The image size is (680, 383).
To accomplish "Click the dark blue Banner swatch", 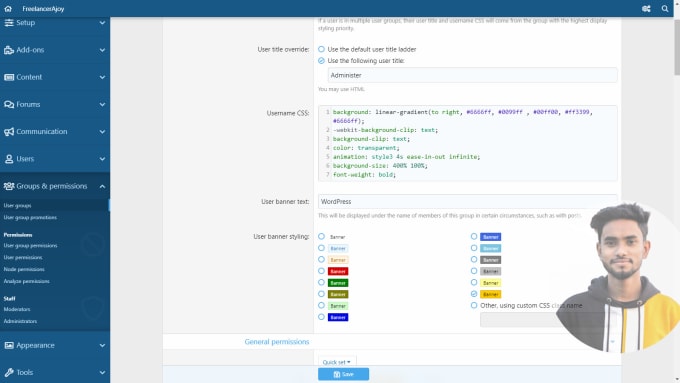I will pos(338,317).
